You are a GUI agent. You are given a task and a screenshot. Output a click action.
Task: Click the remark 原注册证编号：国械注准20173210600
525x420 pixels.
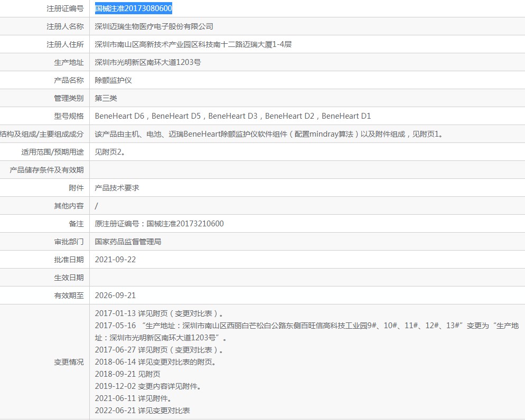(159, 224)
